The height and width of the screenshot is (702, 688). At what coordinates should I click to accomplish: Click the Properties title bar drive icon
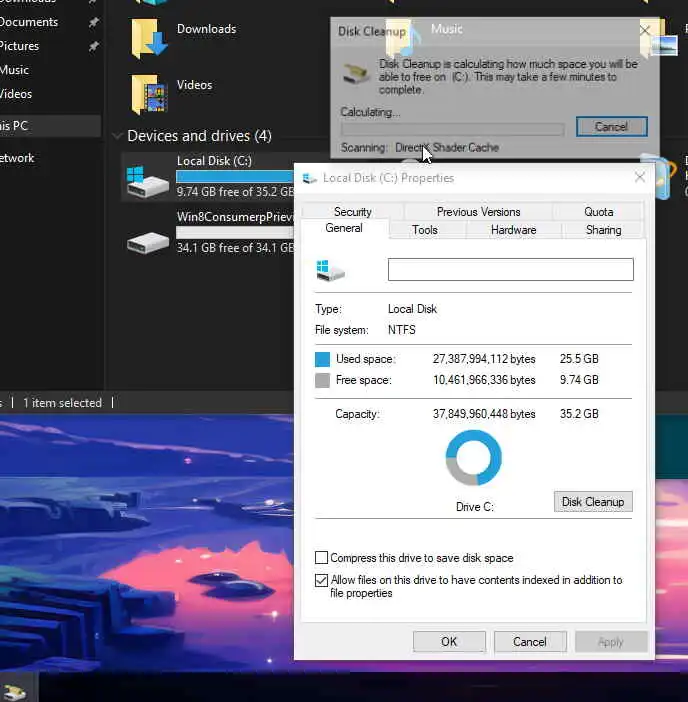(x=309, y=178)
